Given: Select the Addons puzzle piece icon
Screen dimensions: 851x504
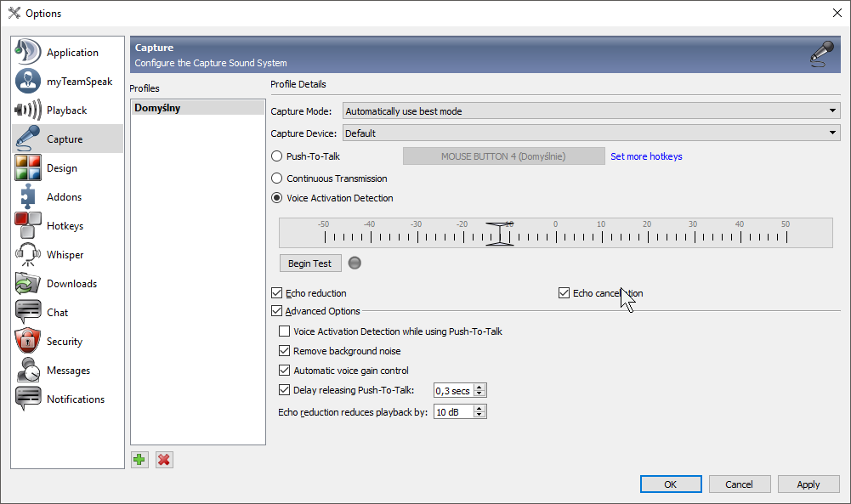Looking at the screenshot, I should tap(27, 197).
